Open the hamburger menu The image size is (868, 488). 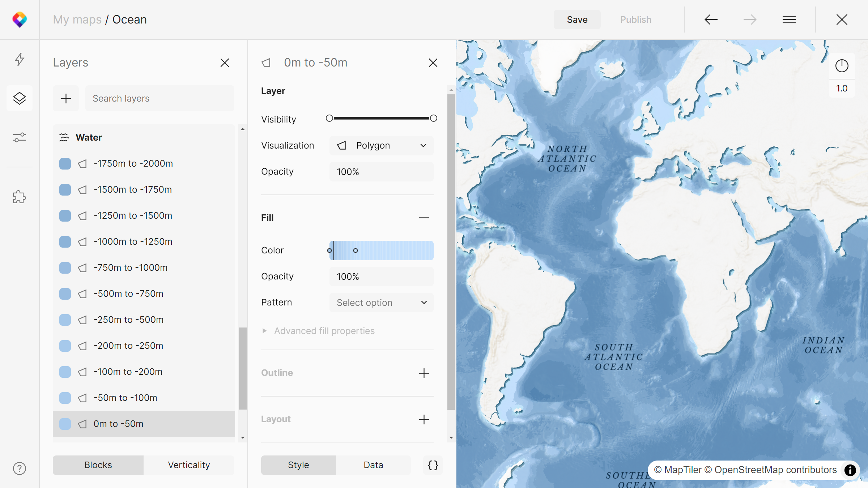click(789, 20)
